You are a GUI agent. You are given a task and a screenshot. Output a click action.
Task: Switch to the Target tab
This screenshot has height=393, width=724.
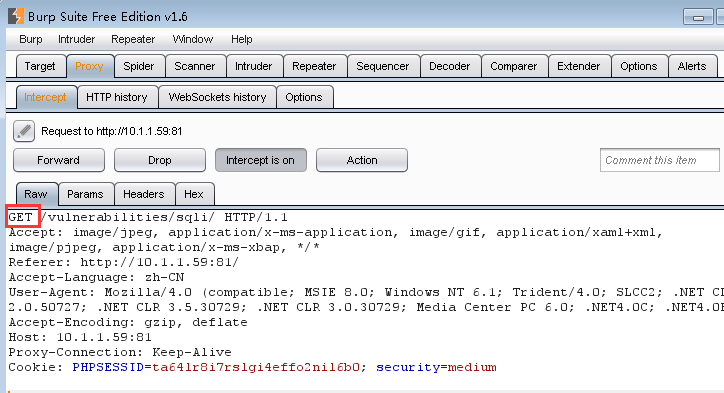[40, 66]
